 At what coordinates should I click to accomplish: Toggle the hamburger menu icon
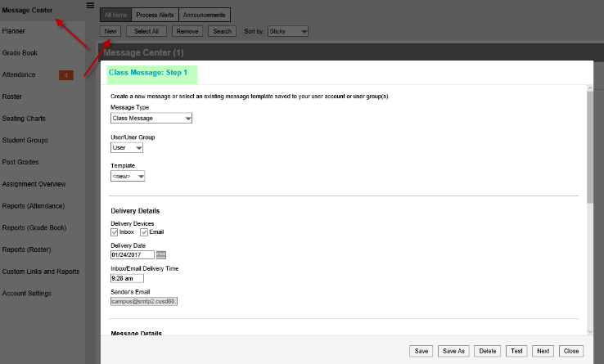[90, 6]
